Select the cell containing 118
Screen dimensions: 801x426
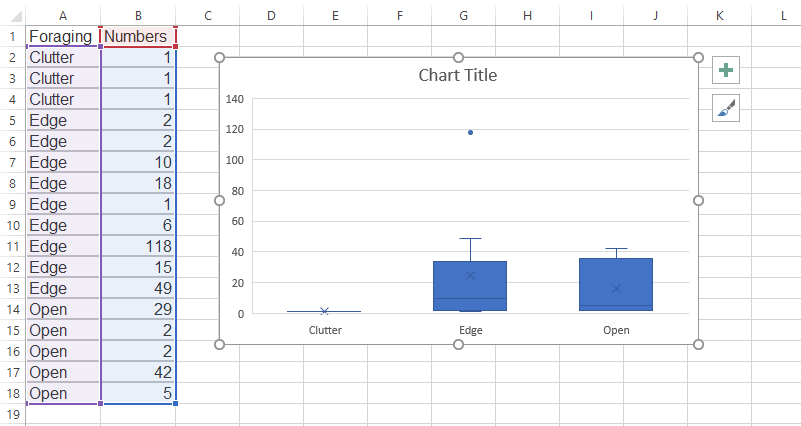click(138, 246)
